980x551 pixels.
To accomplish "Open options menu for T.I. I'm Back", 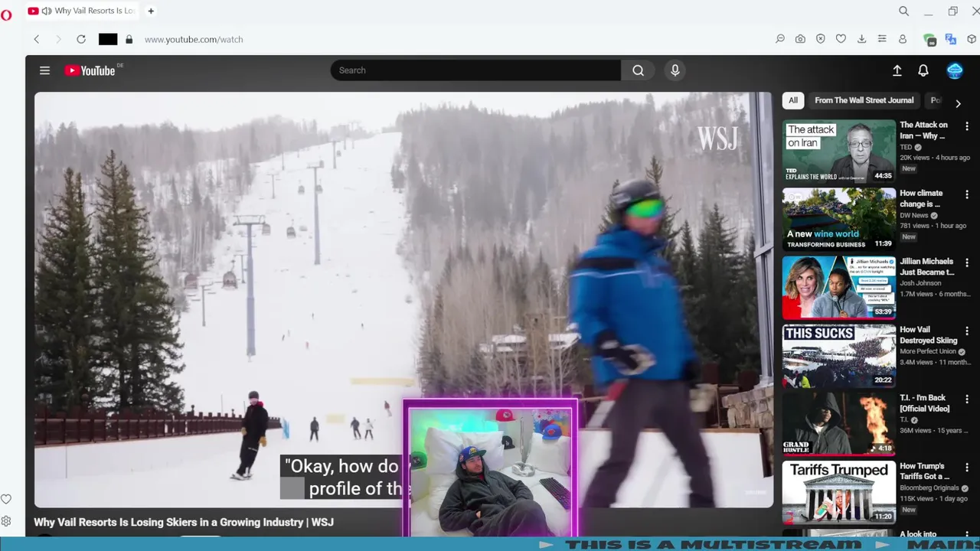I will click(967, 399).
